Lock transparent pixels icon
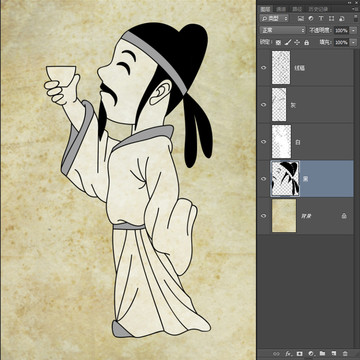 (x=278, y=42)
